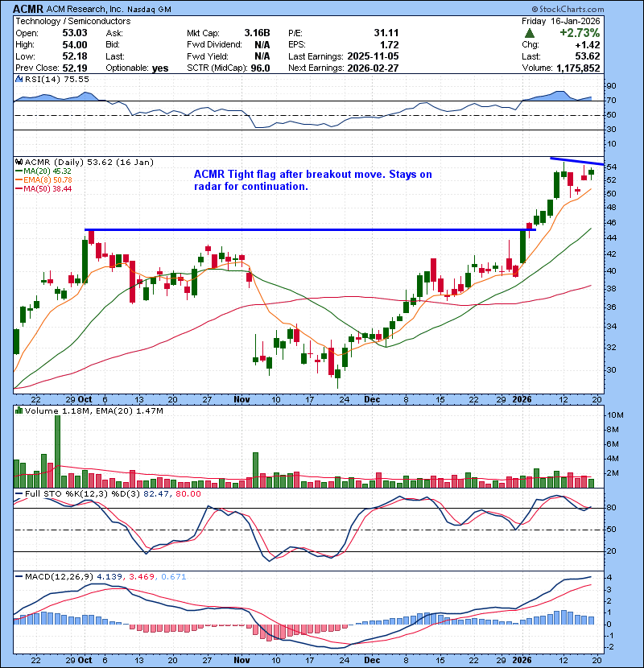Click the ACMR candlestick legend icon
Viewport: 644px width, 668px height.
coord(19,162)
